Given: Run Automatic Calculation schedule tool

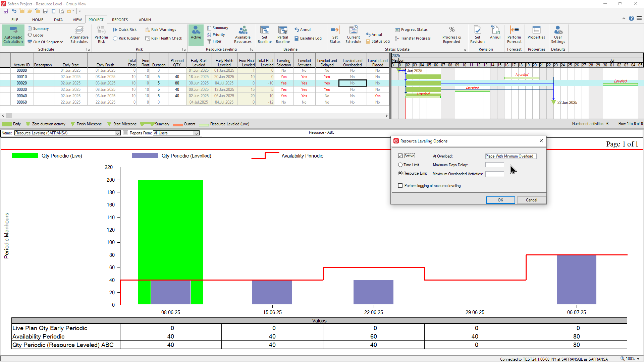Looking at the screenshot, I should [13, 35].
